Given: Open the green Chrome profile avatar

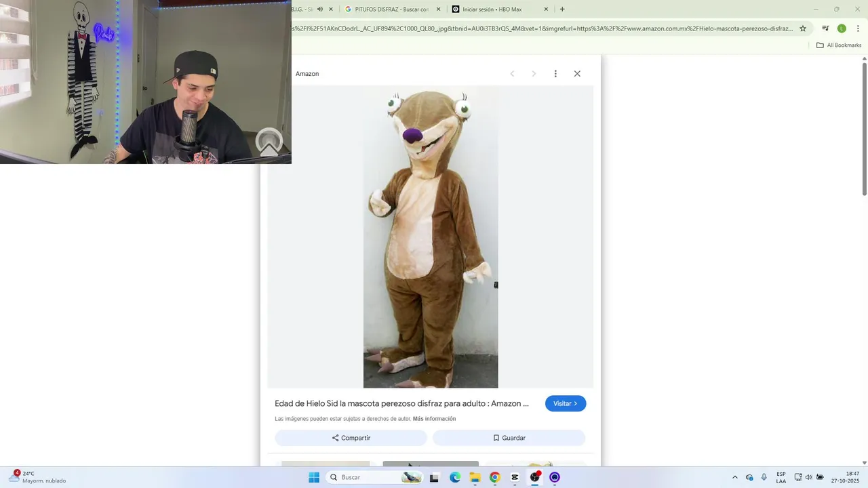Looking at the screenshot, I should pyautogui.click(x=842, y=28).
